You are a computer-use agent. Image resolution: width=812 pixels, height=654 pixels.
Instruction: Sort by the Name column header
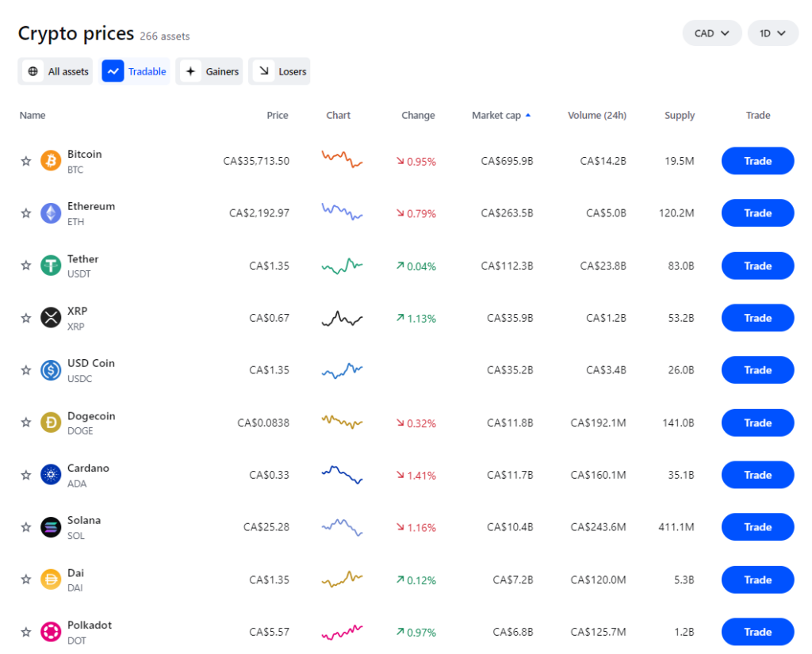click(32, 115)
